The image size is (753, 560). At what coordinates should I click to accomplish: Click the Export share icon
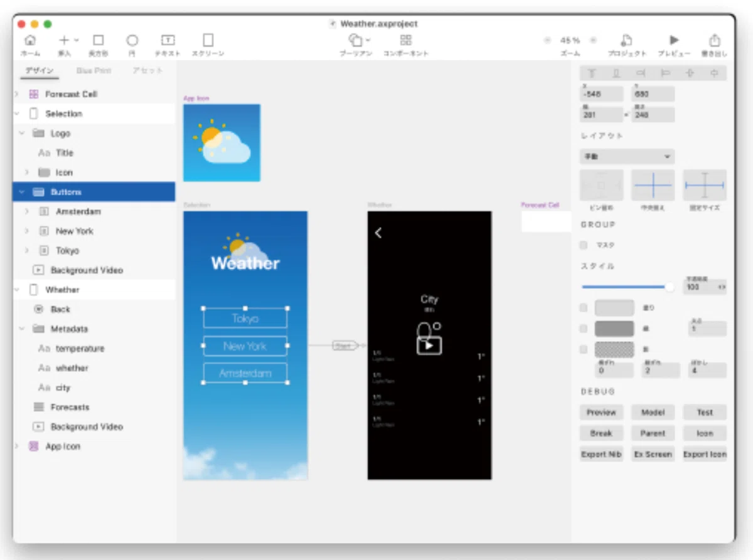tap(714, 41)
